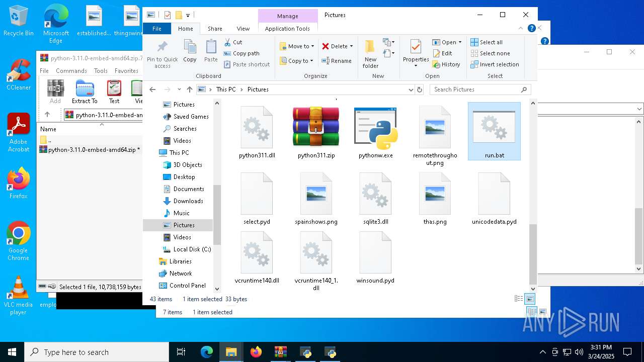Click the Copy ribbon icon
Viewport: 644px width, 362px height.
(190, 51)
